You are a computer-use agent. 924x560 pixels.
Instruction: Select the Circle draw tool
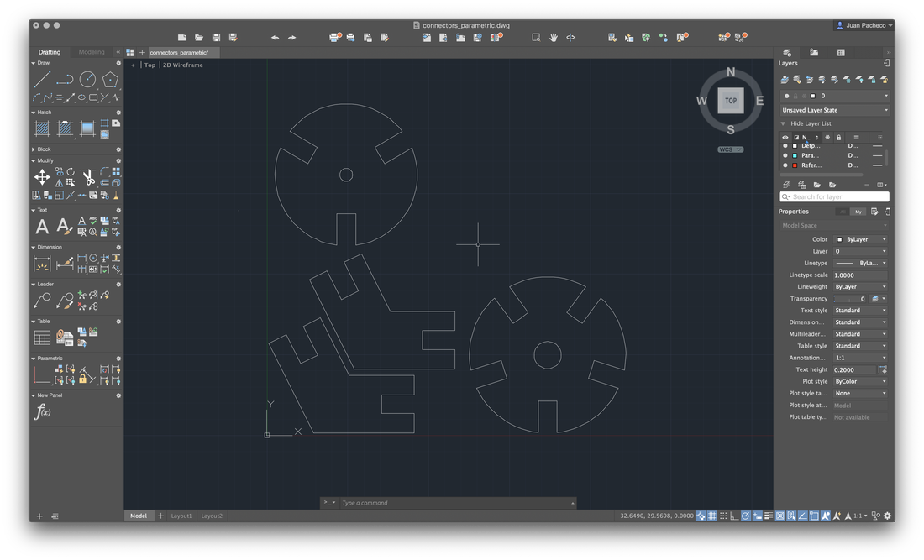[x=87, y=79]
